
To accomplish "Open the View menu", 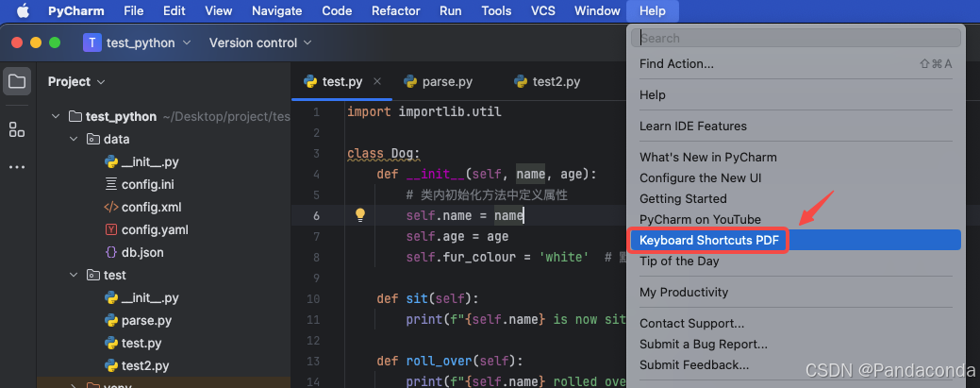I will point(218,10).
